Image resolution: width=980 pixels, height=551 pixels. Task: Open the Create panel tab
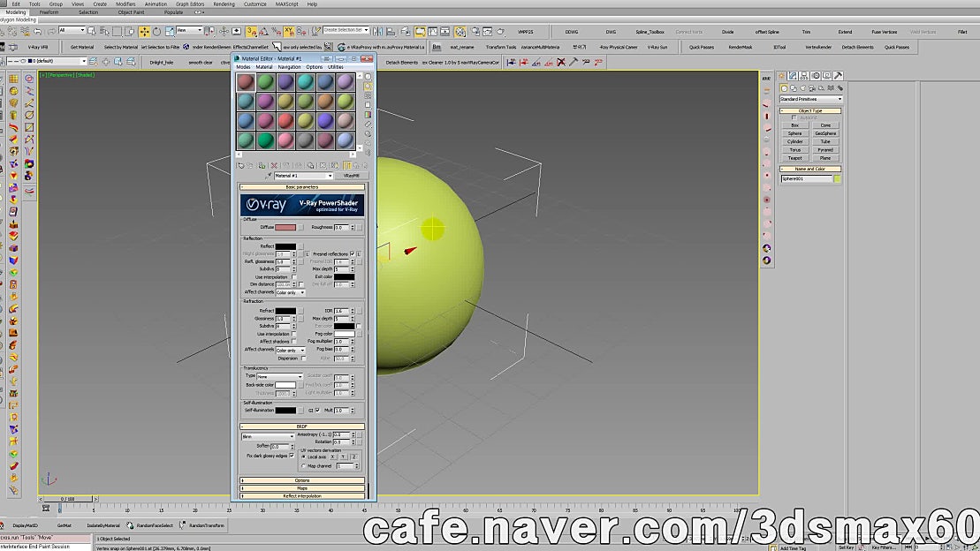pos(780,75)
